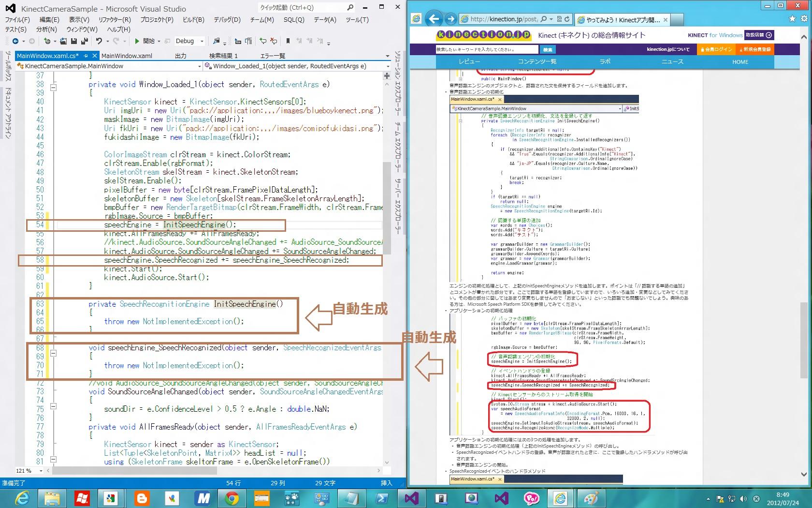Click the site keyword search input field

tap(486, 49)
